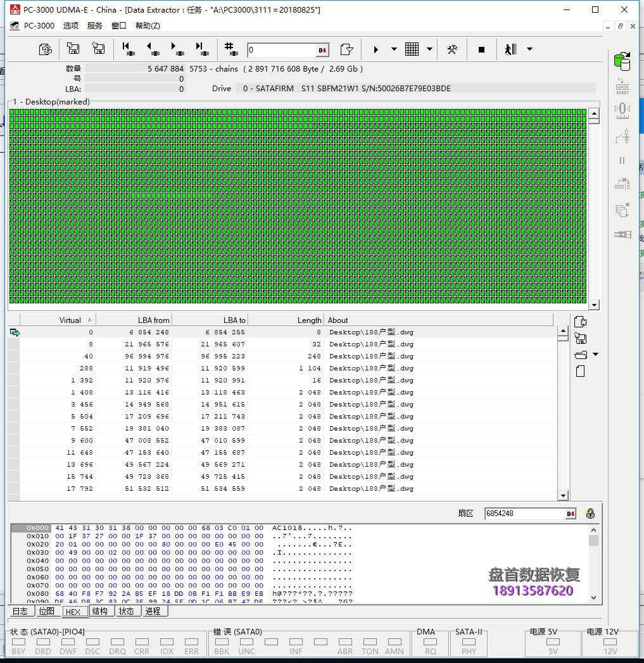This screenshot has height=663, width=644.
Task: Click the Length column header
Action: (x=309, y=320)
